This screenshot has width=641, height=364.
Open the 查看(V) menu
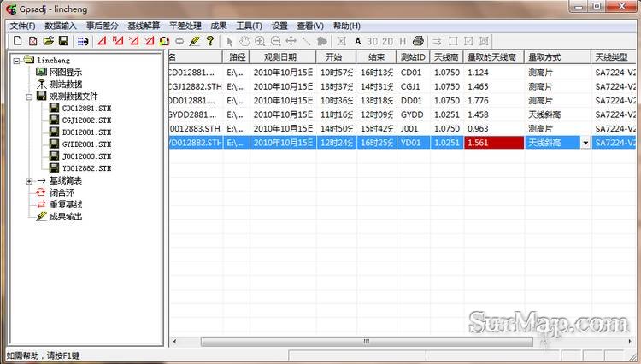(x=310, y=26)
